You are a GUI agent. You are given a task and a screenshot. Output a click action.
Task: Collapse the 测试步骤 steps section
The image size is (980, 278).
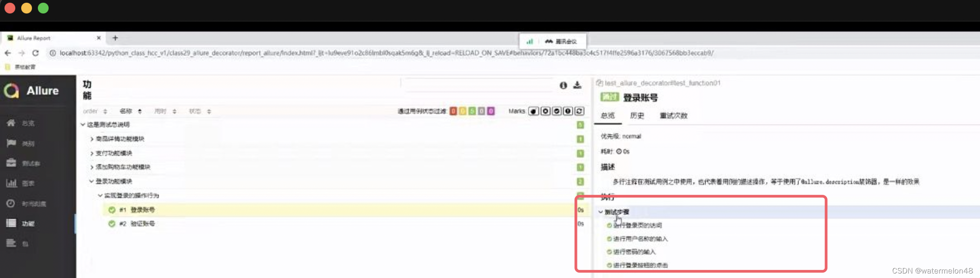point(600,211)
